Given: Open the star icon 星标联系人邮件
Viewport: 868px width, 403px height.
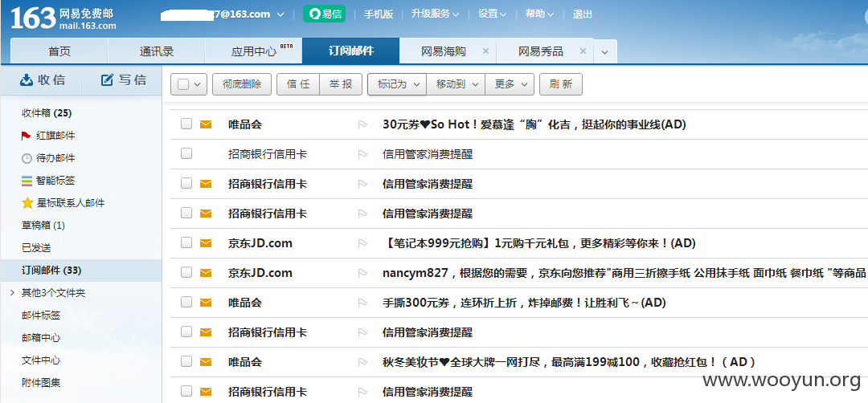Looking at the screenshot, I should (x=27, y=203).
